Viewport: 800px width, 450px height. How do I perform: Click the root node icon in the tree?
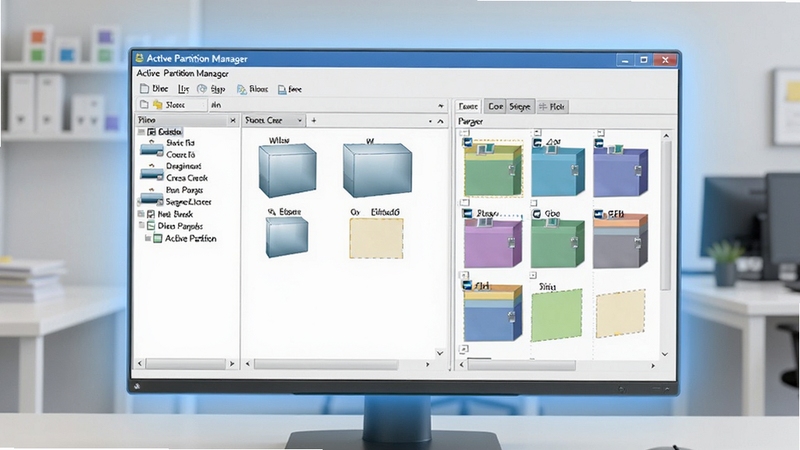click(152, 132)
